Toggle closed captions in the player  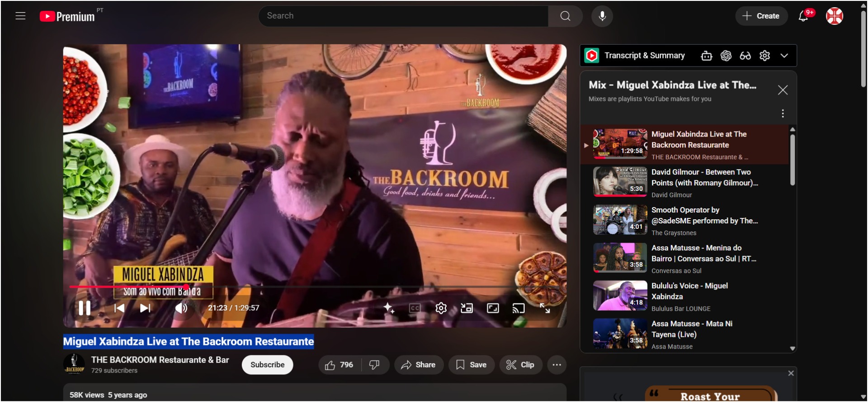click(x=415, y=308)
